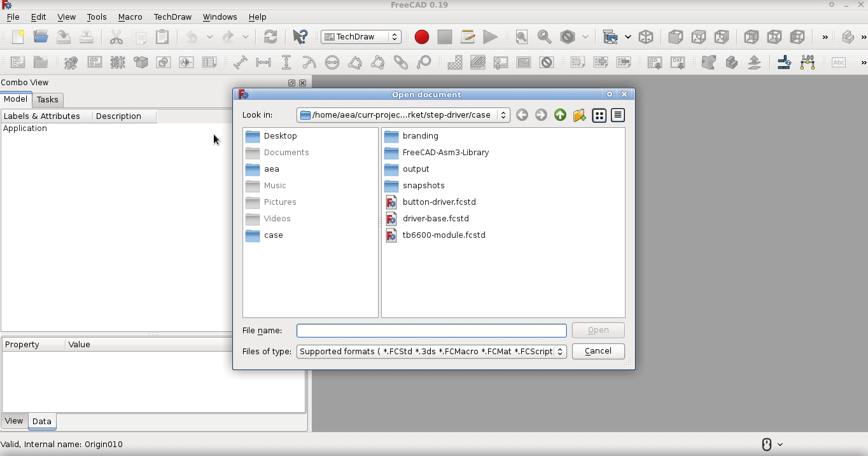Open the TechDraw menu
Screen dimensions: 868x456
[172, 17]
